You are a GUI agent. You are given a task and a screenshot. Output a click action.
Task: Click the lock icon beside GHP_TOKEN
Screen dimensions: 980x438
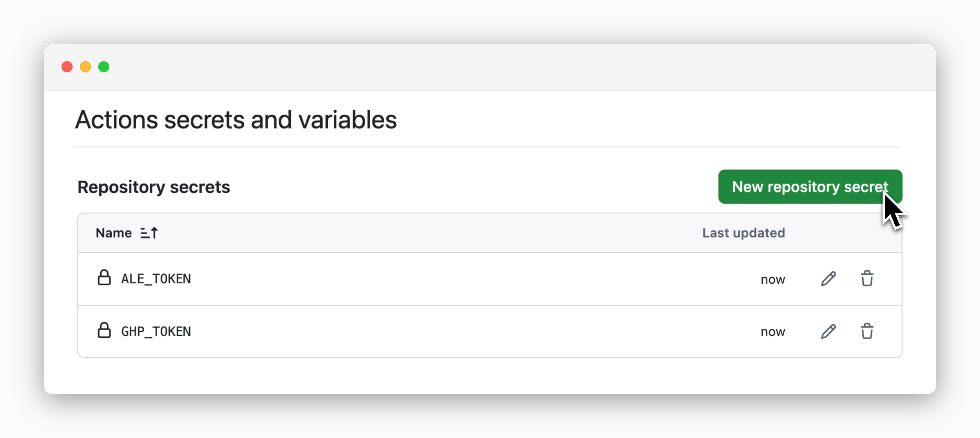[104, 330]
